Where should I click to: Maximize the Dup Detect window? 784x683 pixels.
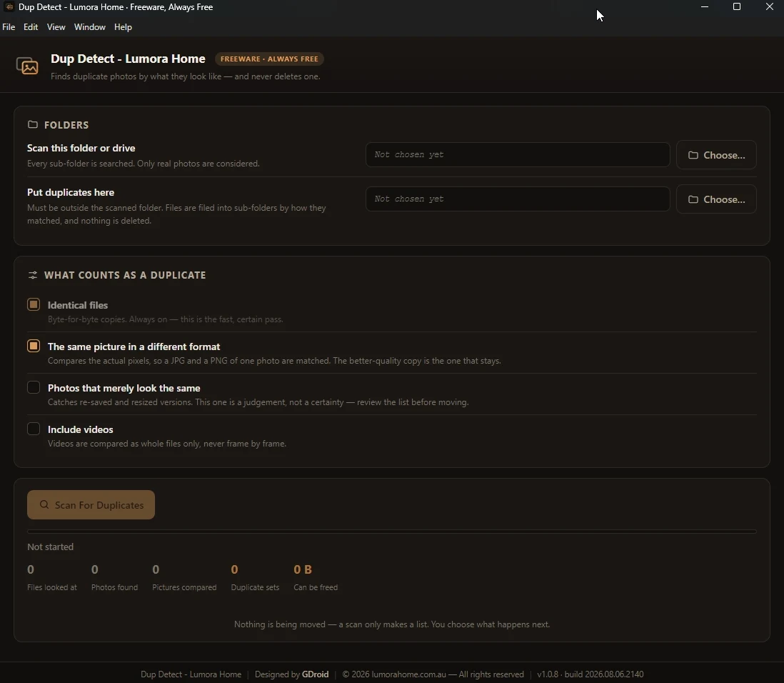point(736,7)
